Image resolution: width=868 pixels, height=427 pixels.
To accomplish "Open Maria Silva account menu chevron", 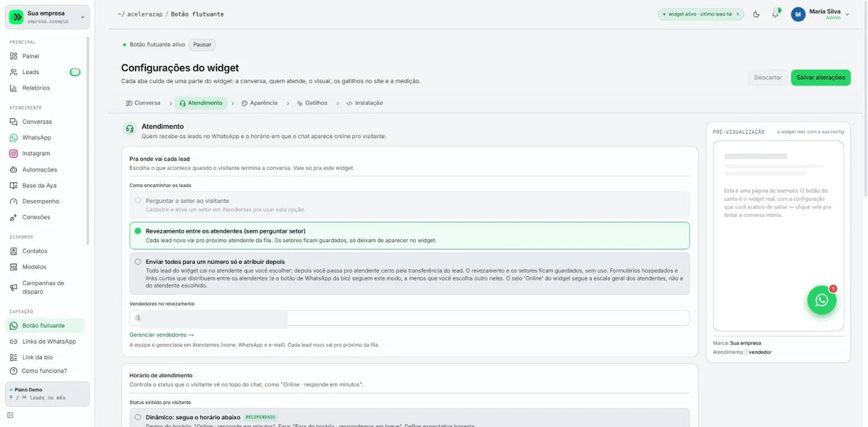I will point(848,14).
